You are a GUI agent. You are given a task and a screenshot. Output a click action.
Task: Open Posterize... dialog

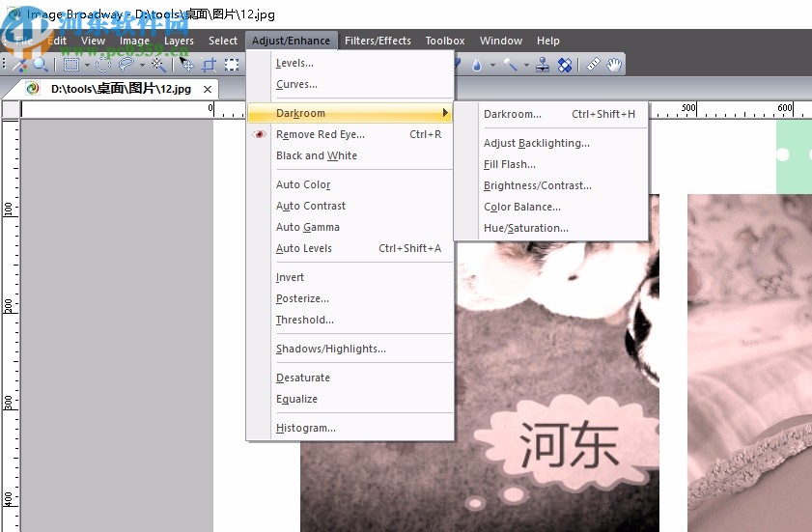[x=350, y=299]
